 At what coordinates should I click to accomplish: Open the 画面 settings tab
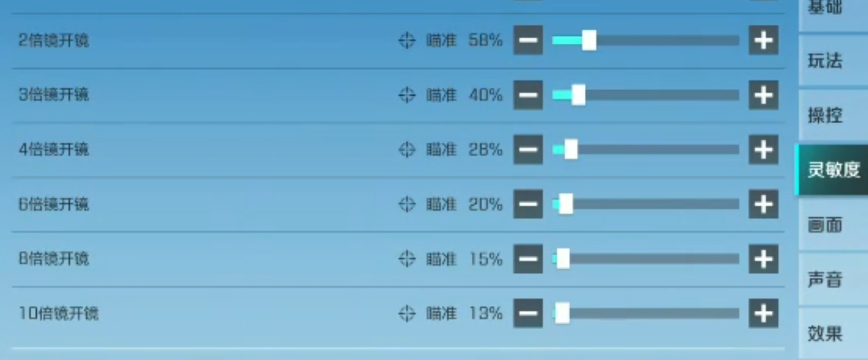(x=825, y=224)
